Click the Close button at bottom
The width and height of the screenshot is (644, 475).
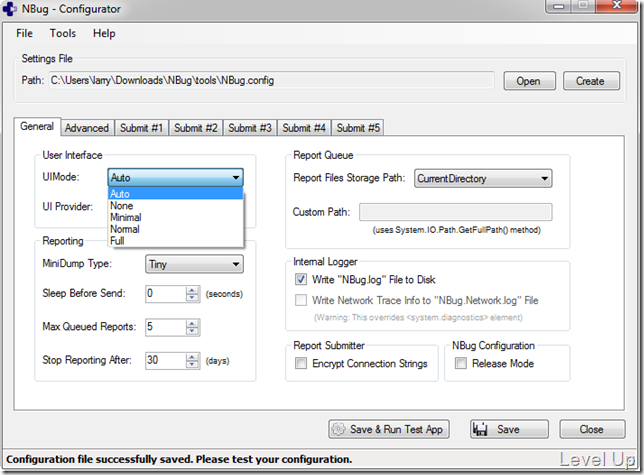(592, 429)
